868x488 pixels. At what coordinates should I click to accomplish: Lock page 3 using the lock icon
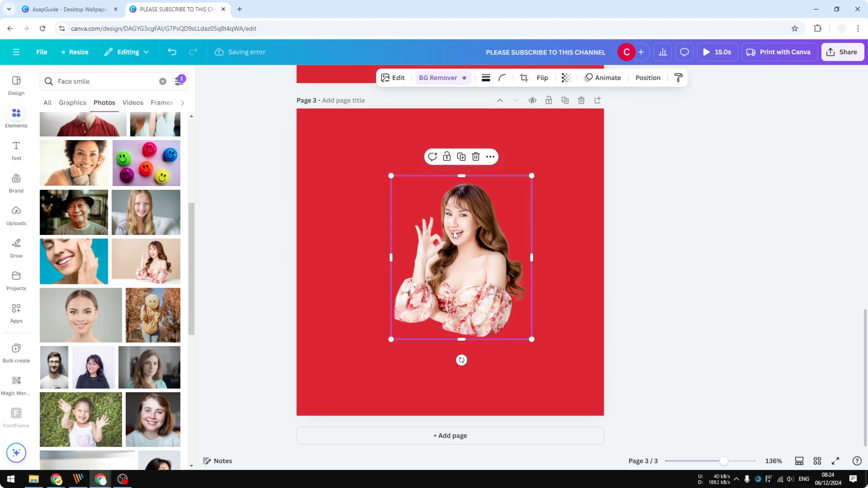click(x=549, y=100)
